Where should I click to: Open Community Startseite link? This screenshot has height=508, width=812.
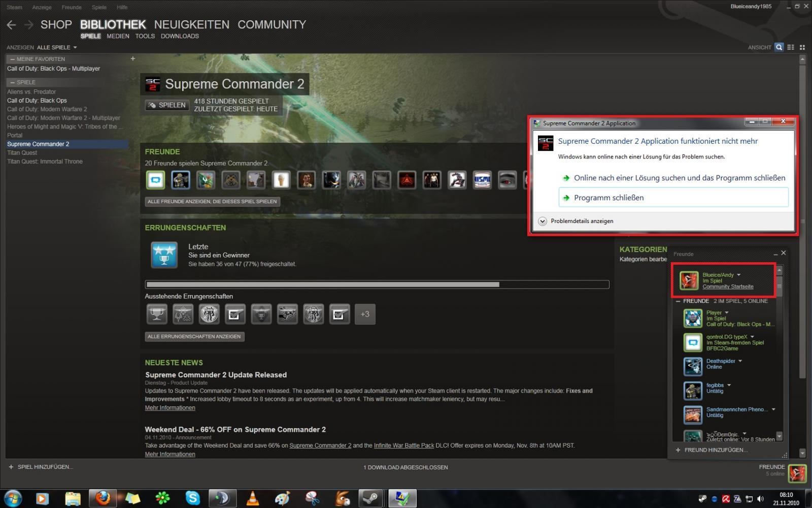point(728,287)
